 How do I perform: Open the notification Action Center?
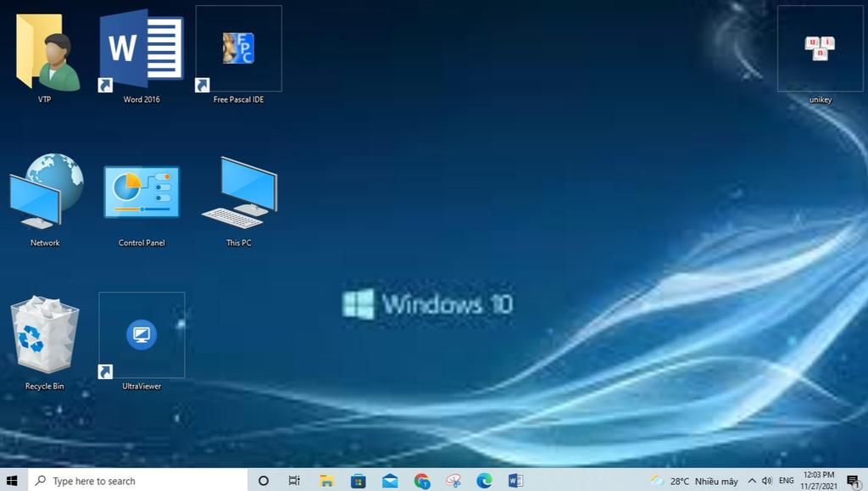(x=854, y=481)
